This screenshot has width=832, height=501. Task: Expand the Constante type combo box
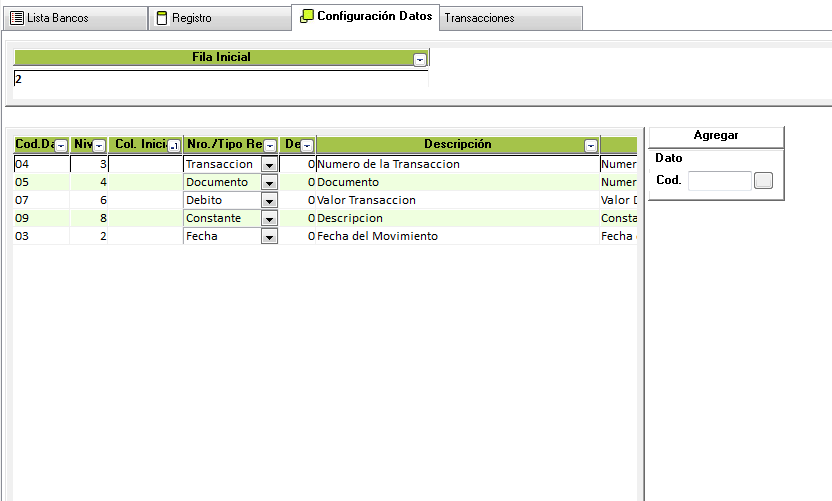[270, 219]
